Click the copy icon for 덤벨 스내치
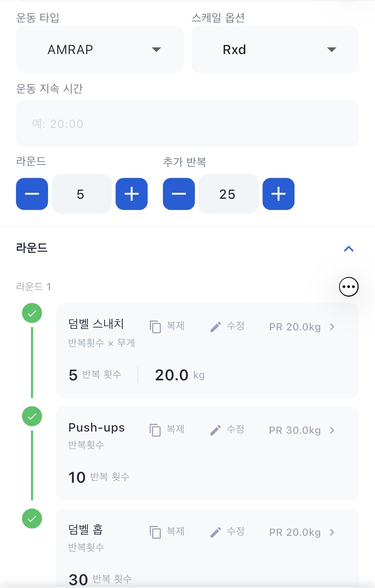The width and height of the screenshot is (375, 588). 155,327
